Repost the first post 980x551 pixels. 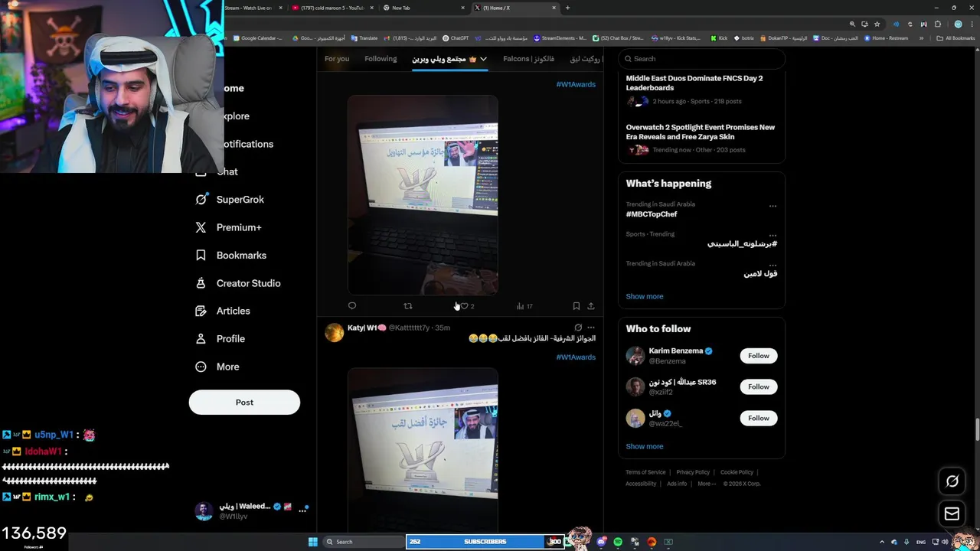tap(408, 306)
